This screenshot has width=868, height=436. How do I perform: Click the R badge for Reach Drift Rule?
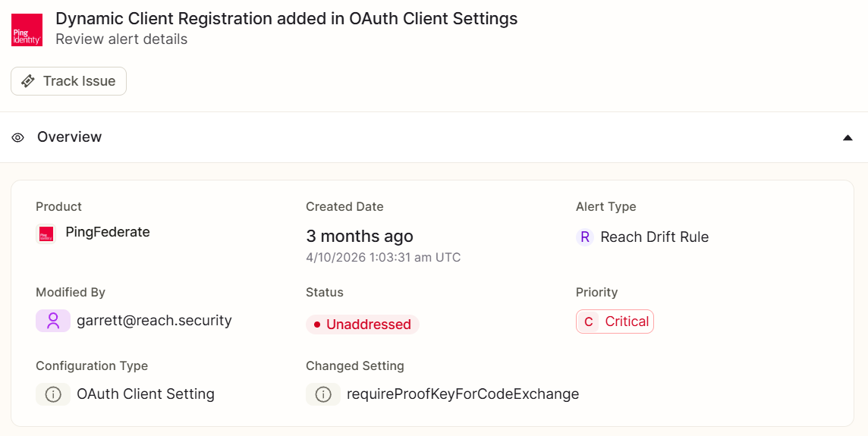click(x=585, y=237)
